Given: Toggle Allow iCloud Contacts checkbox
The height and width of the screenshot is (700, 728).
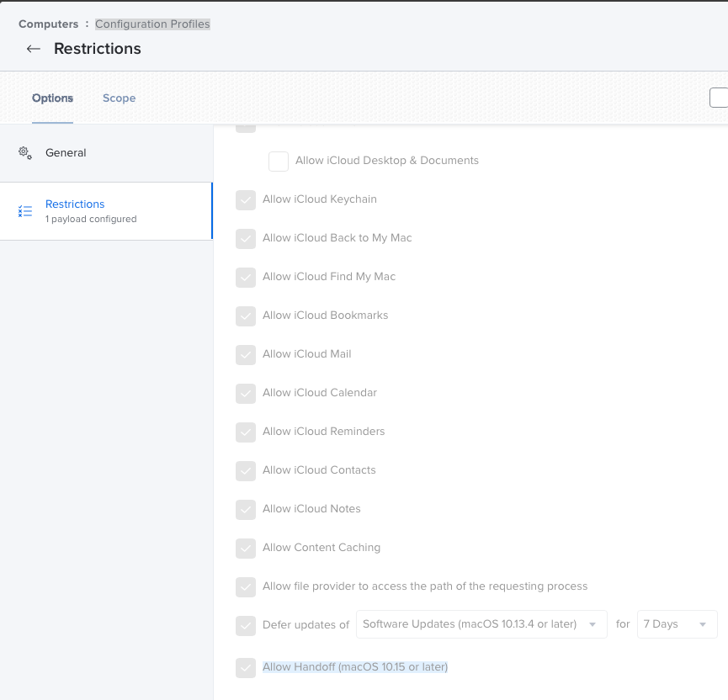Looking at the screenshot, I should pyautogui.click(x=246, y=470).
